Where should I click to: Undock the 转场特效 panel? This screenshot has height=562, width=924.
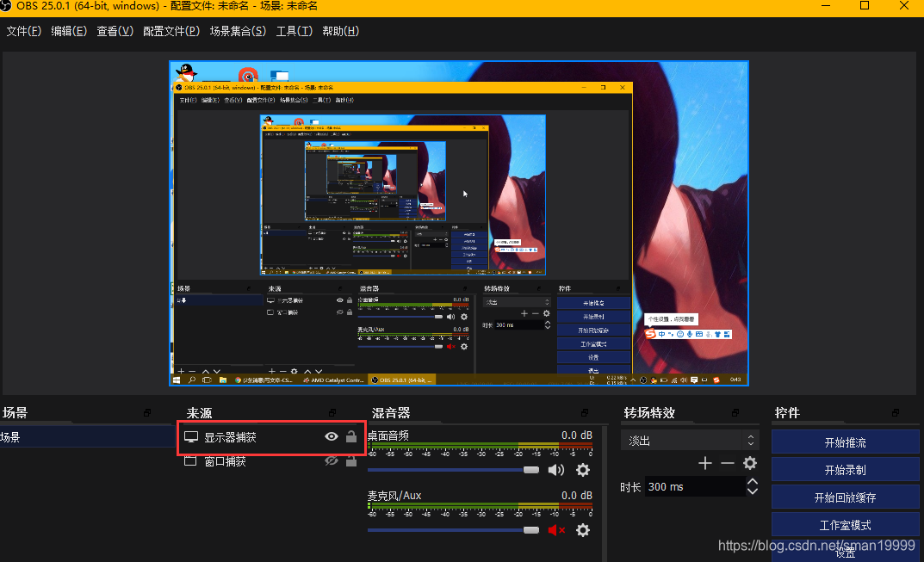pos(735,413)
